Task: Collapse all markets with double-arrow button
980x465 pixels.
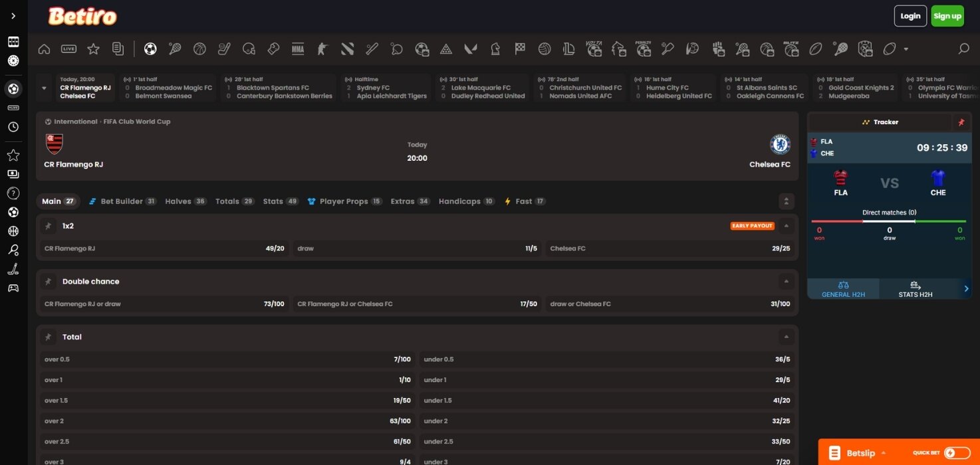Action: [787, 201]
